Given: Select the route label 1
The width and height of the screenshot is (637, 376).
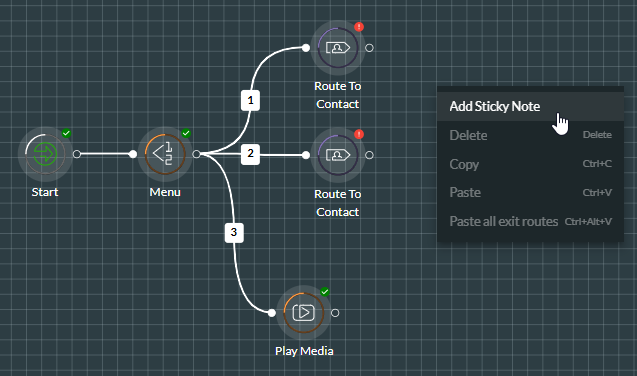Looking at the screenshot, I should pos(250,100).
